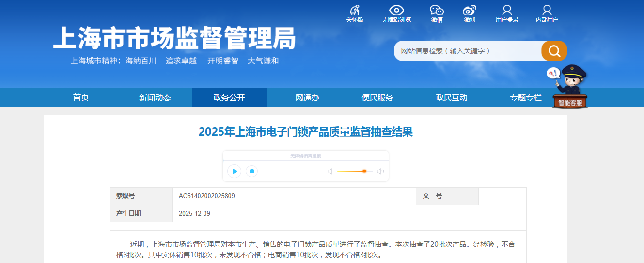Click the 用户登录 user login icon
Viewport: 644px width, 263px height.
tap(507, 11)
